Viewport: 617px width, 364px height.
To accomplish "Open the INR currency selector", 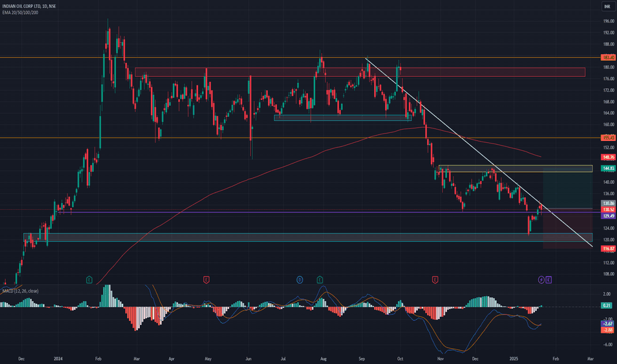I will 608,7.
